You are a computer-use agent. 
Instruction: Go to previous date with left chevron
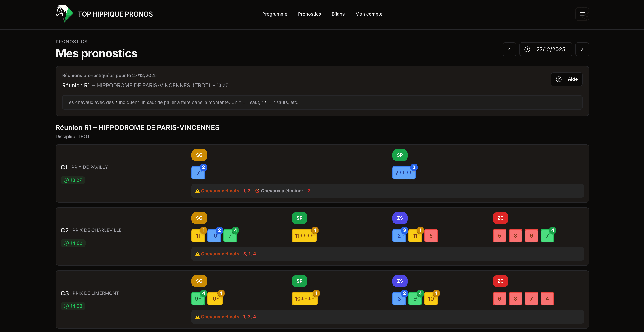click(x=509, y=49)
